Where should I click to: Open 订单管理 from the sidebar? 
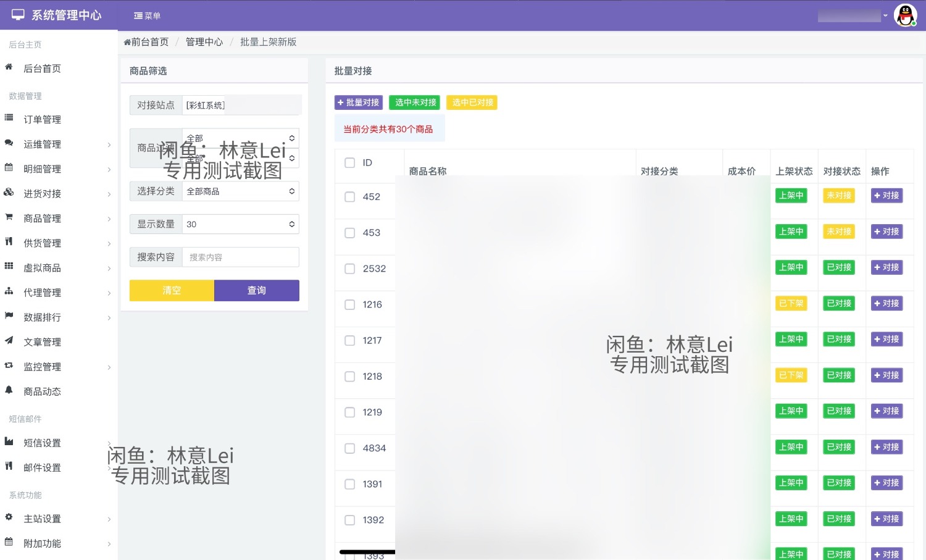tap(42, 119)
